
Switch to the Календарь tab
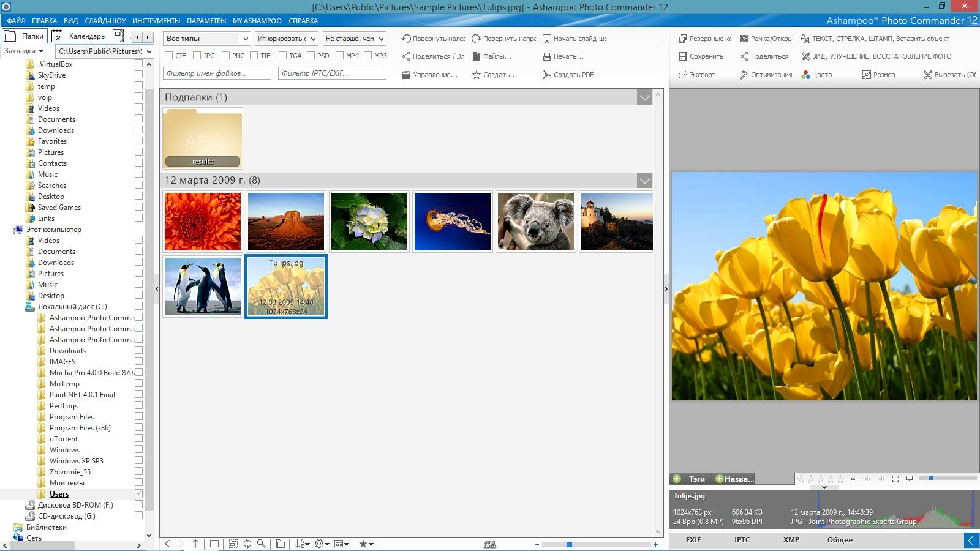tap(79, 36)
